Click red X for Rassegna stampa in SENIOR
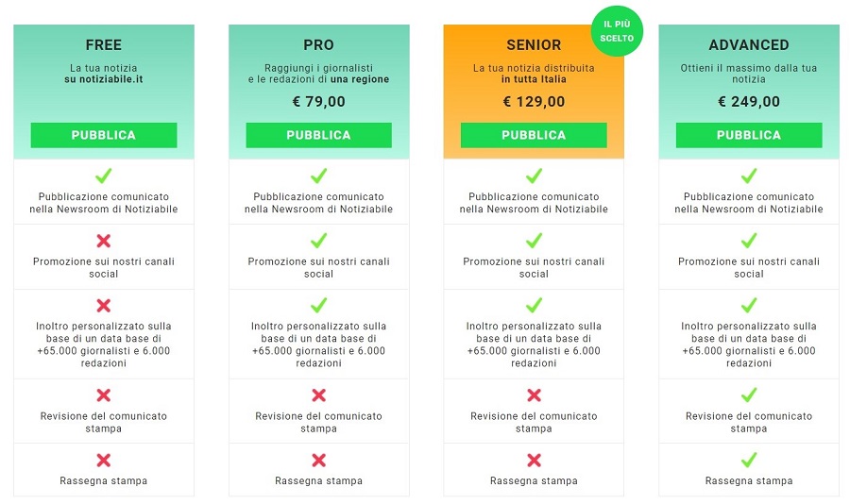The height and width of the screenshot is (504, 850). (534, 460)
